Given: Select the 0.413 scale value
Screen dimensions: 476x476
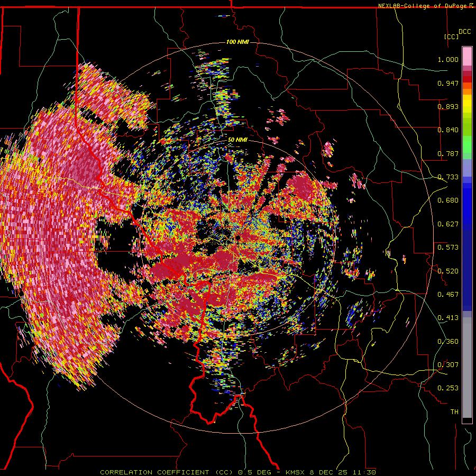Looking at the screenshot, I should 448,318.
